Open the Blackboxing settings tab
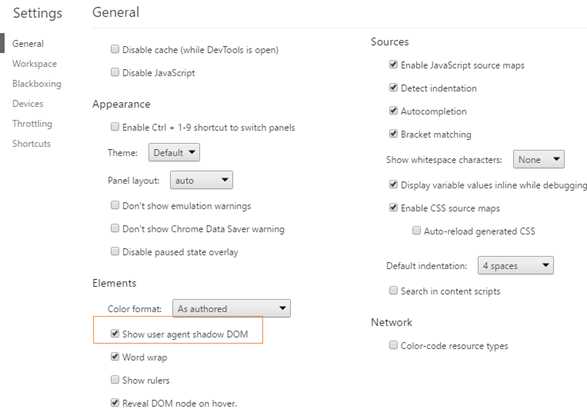This screenshot has width=587, height=419. coord(37,84)
